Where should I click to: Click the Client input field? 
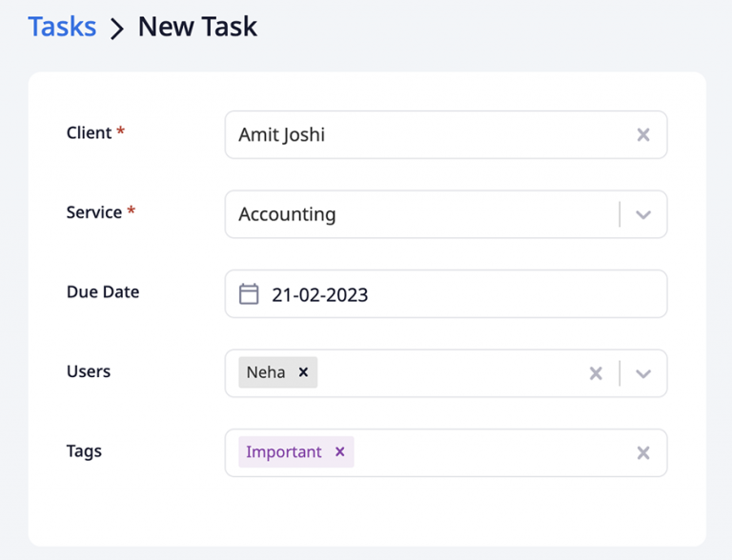[446, 135]
